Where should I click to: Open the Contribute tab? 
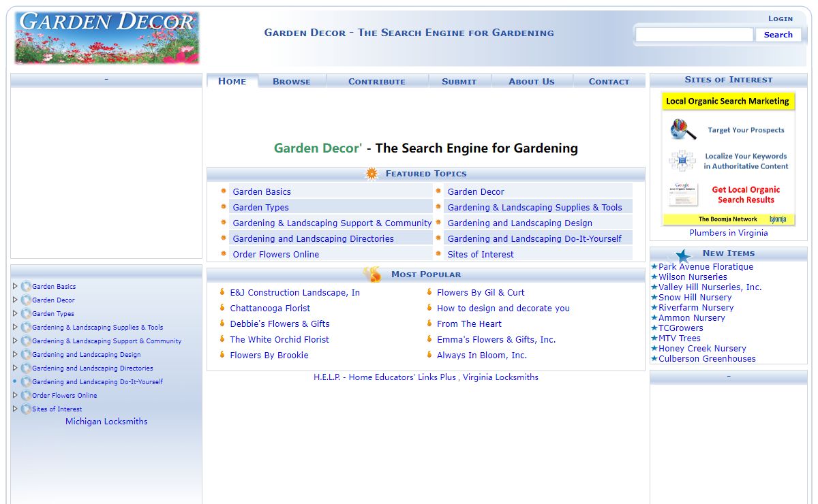[377, 81]
